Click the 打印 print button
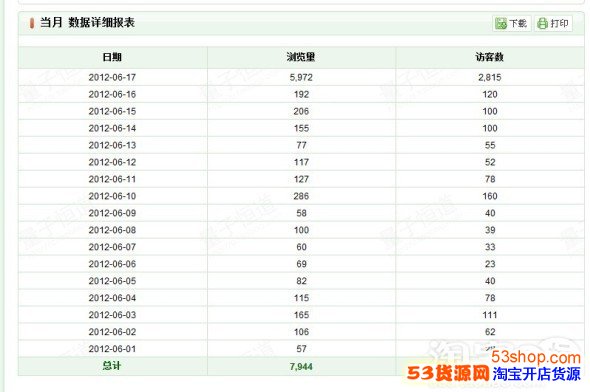Image resolution: width=590 pixels, height=392 pixels. (553, 23)
